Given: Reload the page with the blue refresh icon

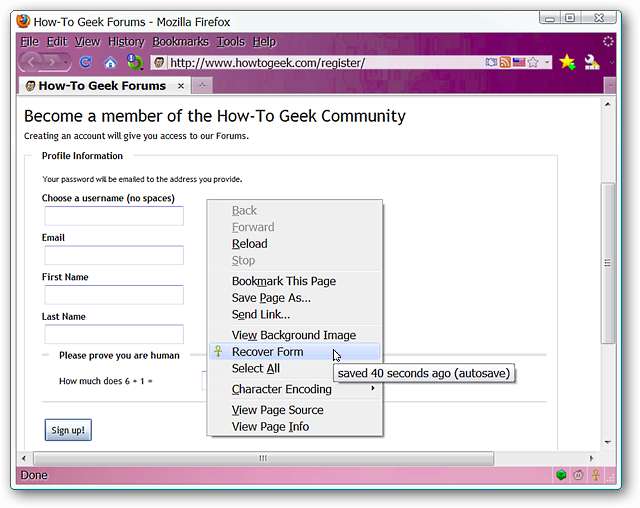Looking at the screenshot, I should [x=86, y=62].
